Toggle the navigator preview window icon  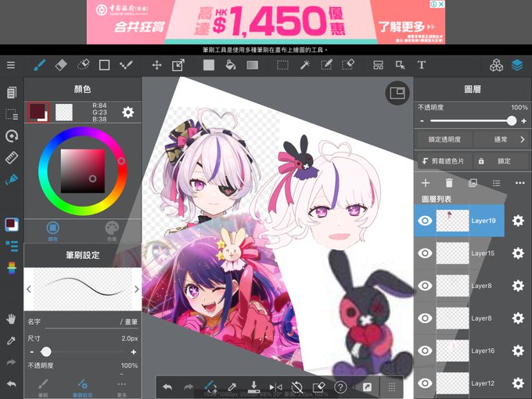tap(397, 92)
